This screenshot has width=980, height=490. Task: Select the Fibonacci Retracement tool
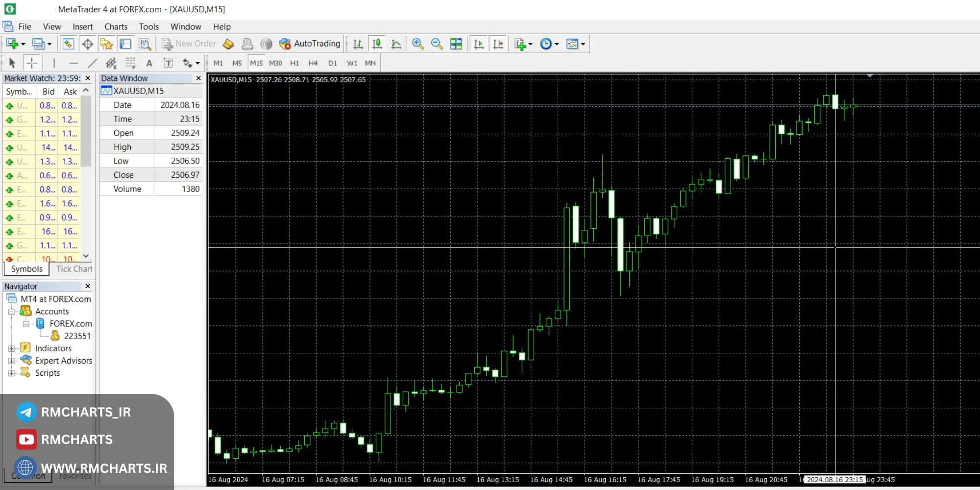pos(130,63)
